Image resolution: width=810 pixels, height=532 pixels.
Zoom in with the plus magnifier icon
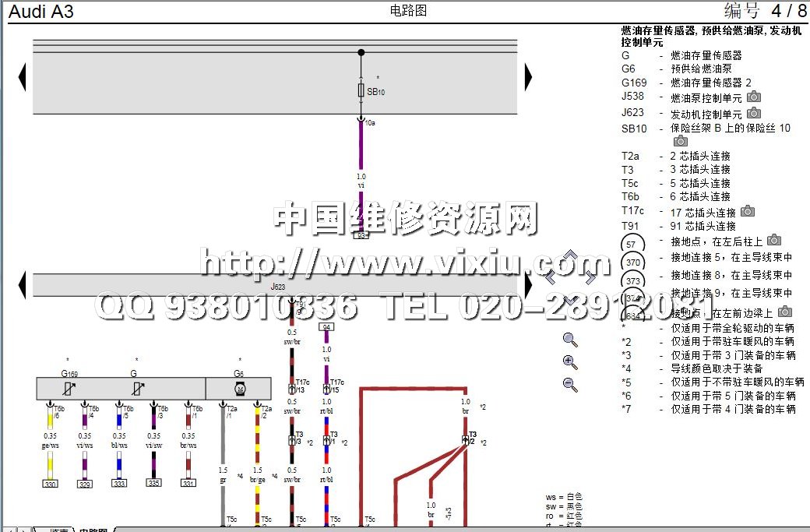click(570, 362)
